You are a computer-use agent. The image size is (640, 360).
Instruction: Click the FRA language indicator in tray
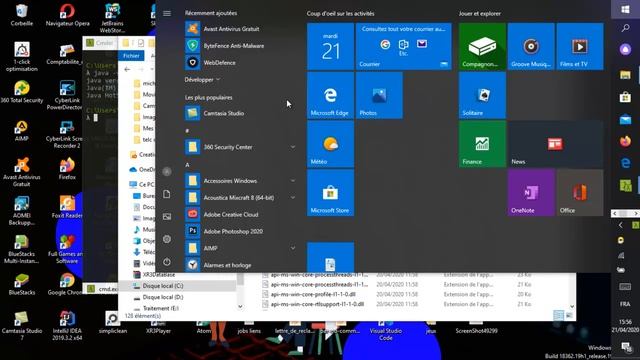[625, 304]
